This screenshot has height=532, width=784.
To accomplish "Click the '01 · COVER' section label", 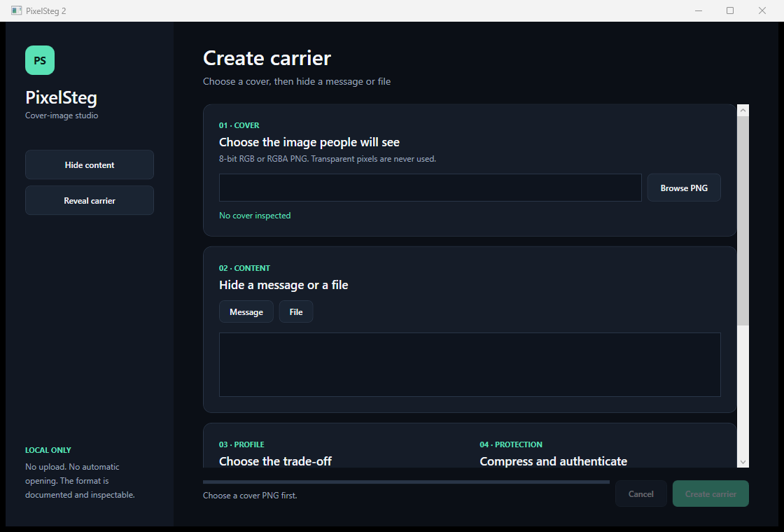I will pyautogui.click(x=239, y=125).
